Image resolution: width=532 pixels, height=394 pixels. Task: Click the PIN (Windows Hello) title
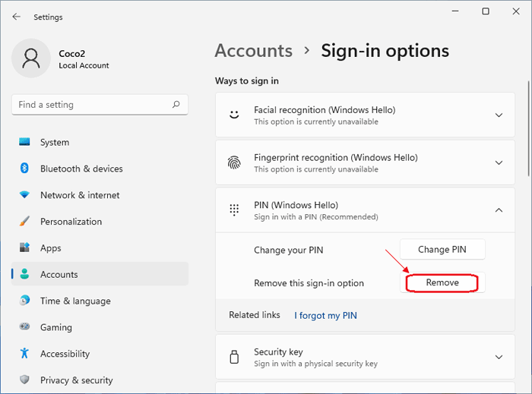[296, 205]
